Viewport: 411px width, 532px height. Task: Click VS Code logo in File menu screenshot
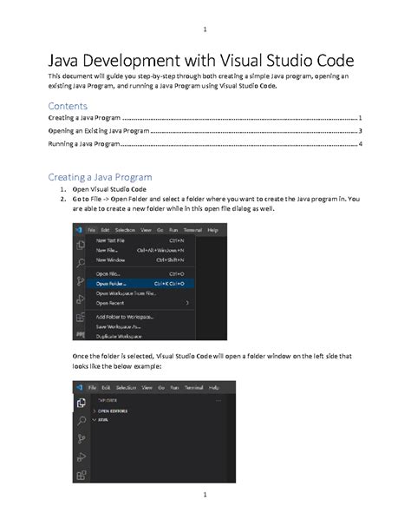79,230
